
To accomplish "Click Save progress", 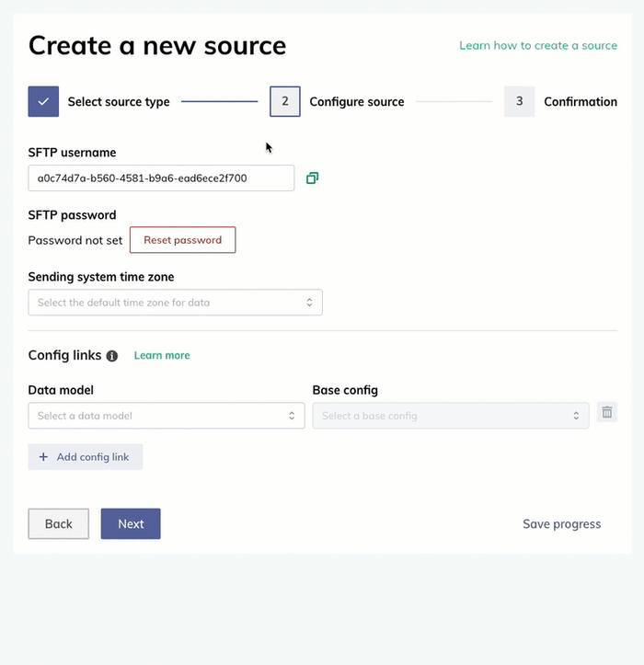I will 562,524.
